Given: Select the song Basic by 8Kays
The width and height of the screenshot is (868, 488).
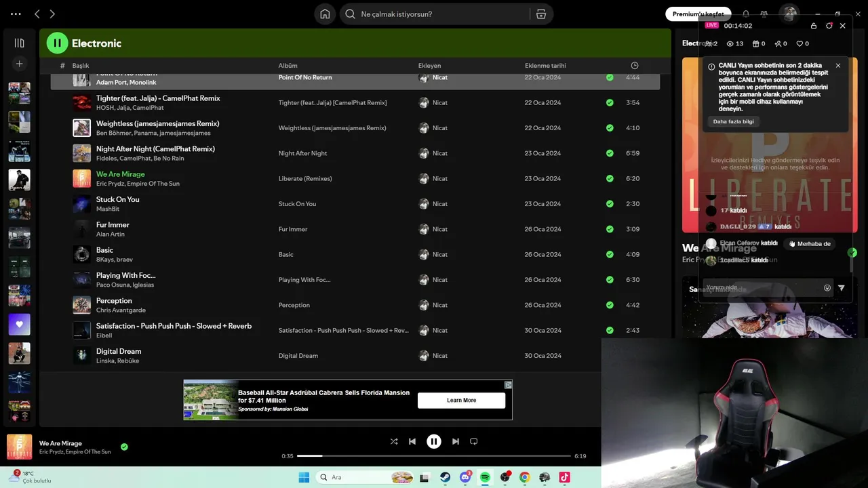Looking at the screenshot, I should [104, 251].
